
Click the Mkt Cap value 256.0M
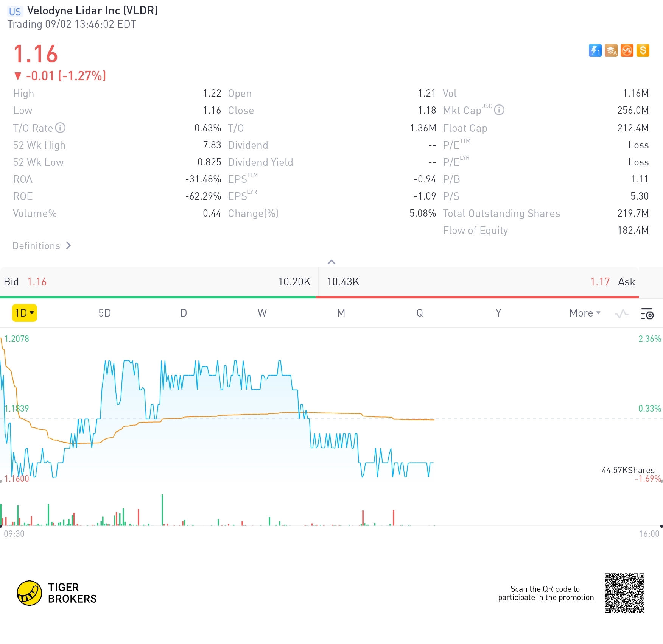click(633, 110)
